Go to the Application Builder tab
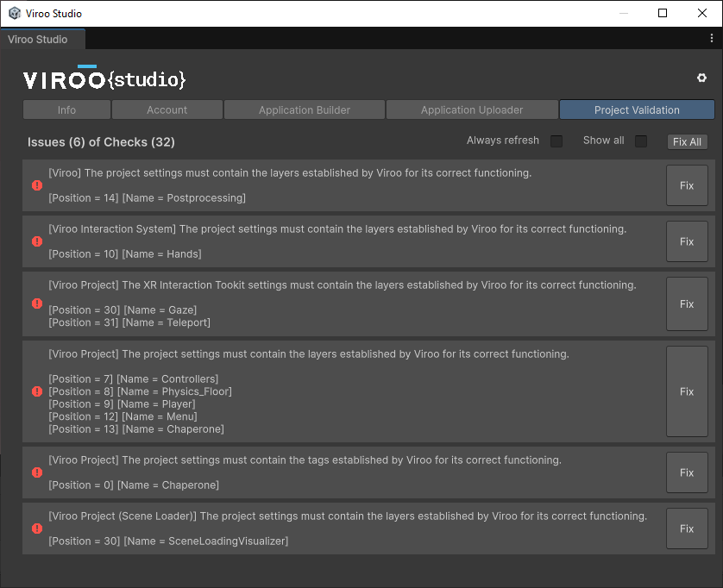The width and height of the screenshot is (723, 588). pos(304,110)
